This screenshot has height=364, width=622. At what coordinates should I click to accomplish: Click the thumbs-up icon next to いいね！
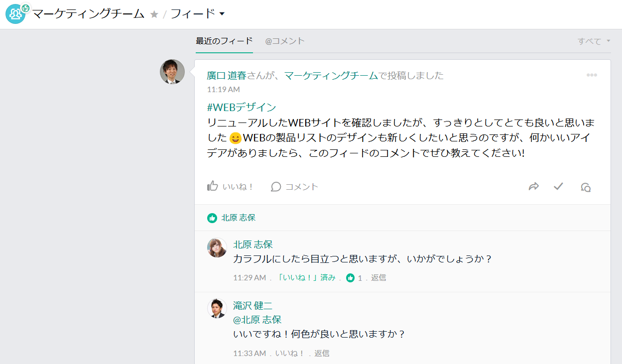tap(212, 185)
